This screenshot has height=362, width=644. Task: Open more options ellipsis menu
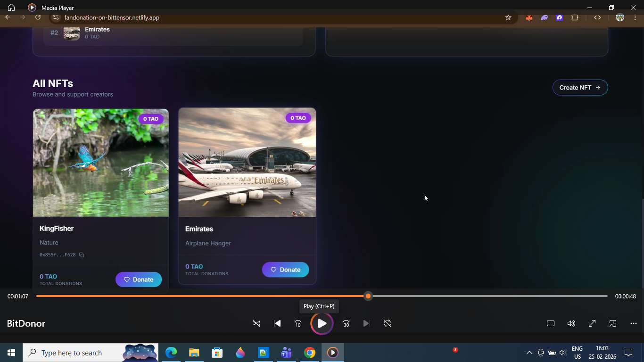tap(633, 323)
